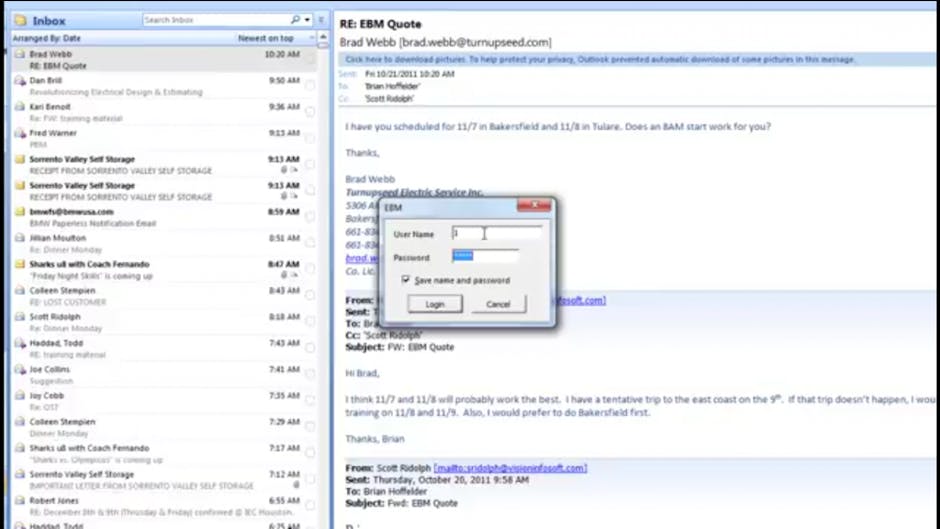The width and height of the screenshot is (940, 529).
Task: Click envelope icon of Jillian Moulton email
Action: (x=20, y=238)
